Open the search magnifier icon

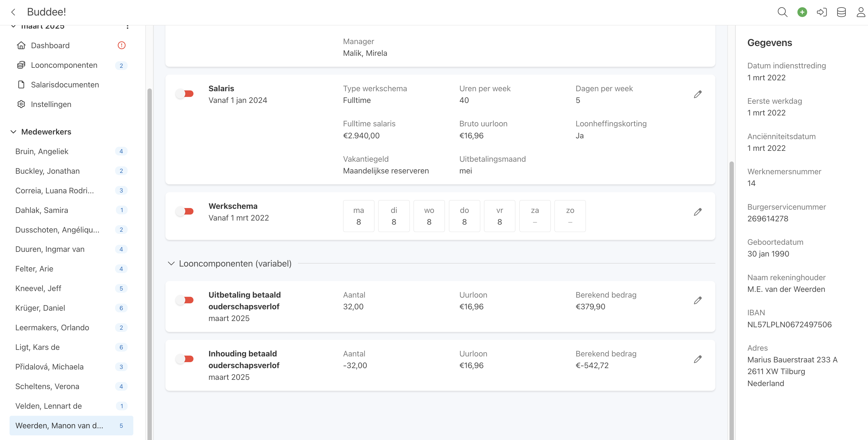tap(782, 13)
